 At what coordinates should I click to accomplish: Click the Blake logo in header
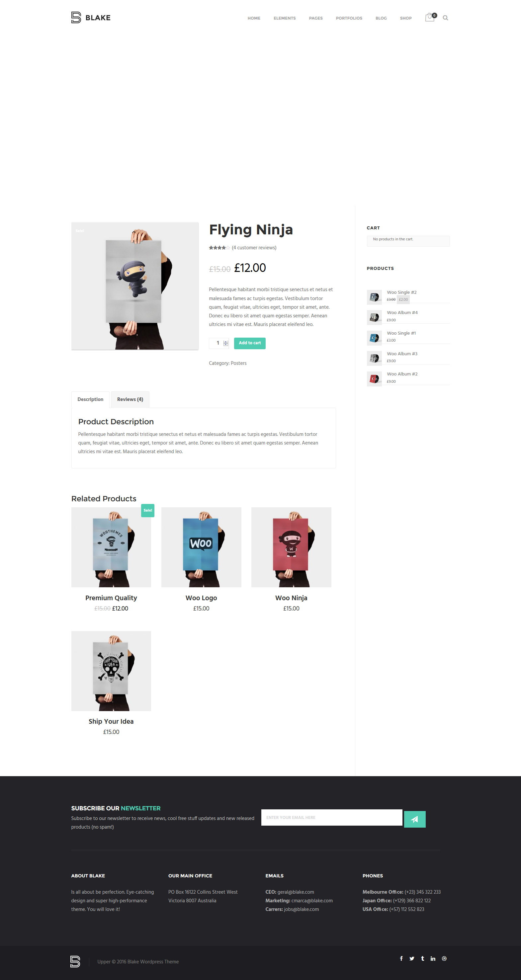pos(91,18)
